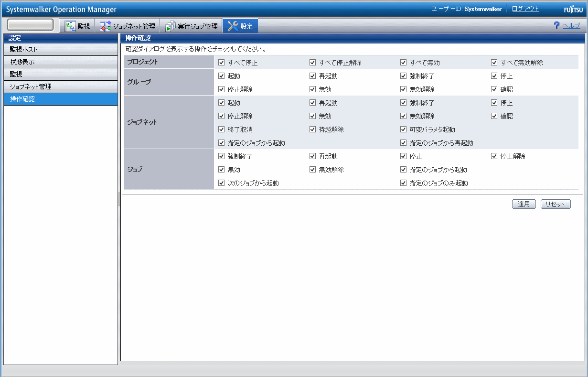Select 操作確認 in settings sidebar

point(61,99)
